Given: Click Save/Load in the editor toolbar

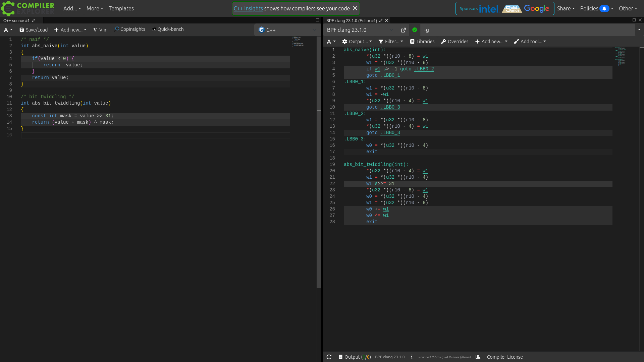Looking at the screenshot, I should click(x=34, y=30).
